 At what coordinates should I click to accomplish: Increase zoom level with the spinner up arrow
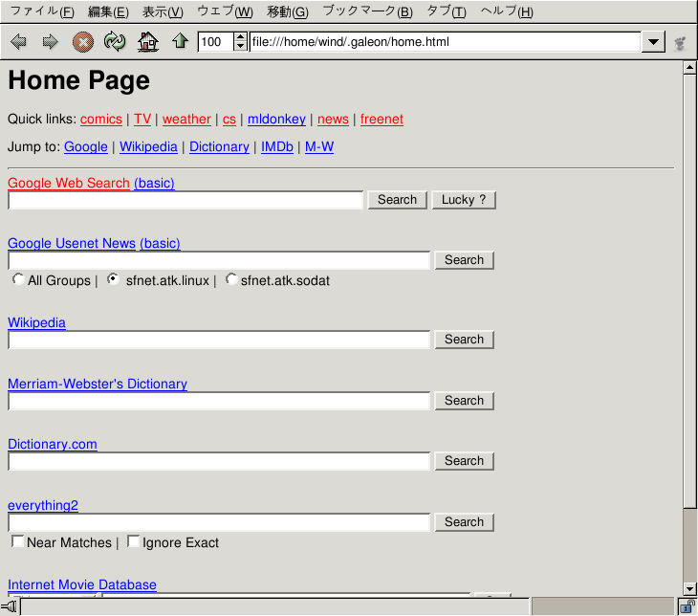point(240,37)
